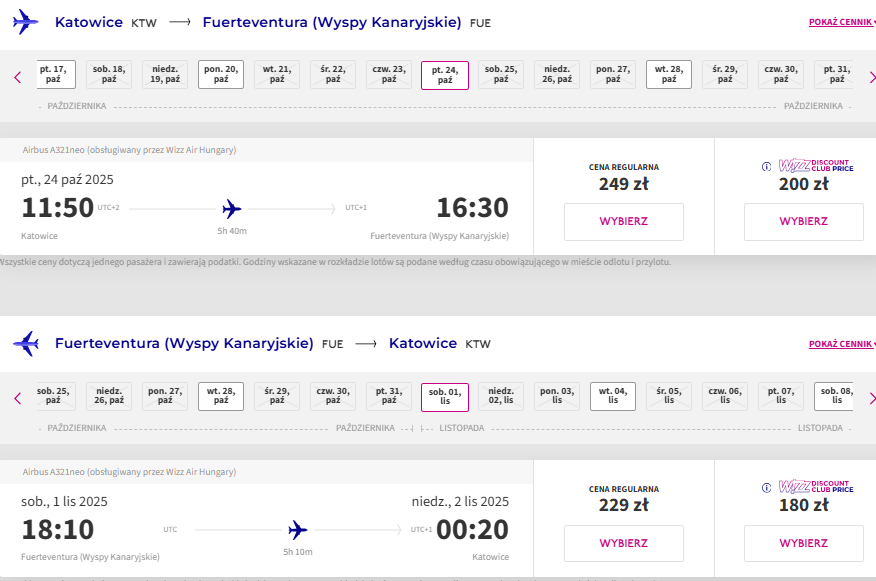Click the 00:20 arrival time in Katowice
876x581 pixels.
coord(472,530)
